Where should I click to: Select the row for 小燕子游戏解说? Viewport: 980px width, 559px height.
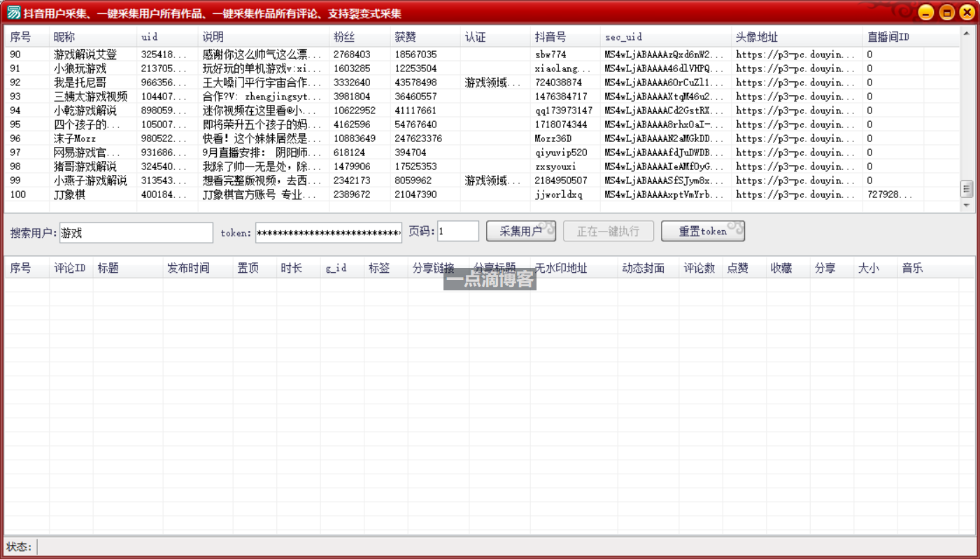(483, 181)
